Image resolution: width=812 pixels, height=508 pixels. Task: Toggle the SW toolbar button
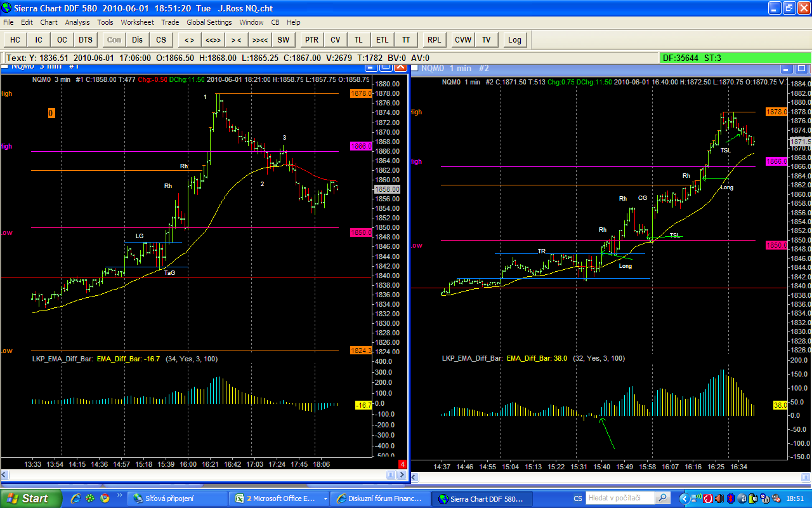[x=283, y=39]
